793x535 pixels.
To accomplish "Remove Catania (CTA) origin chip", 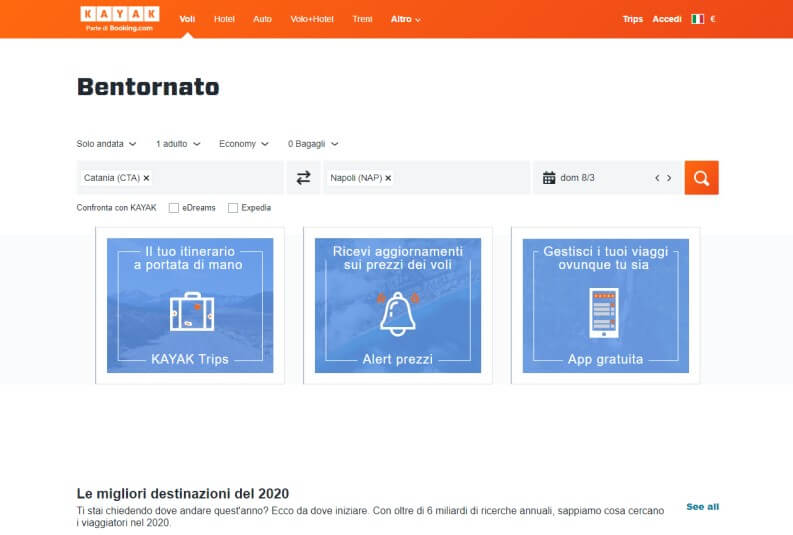I will (146, 178).
